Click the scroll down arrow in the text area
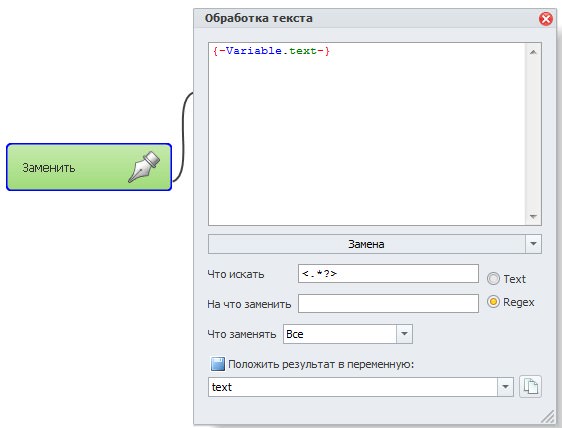 coord(533,217)
